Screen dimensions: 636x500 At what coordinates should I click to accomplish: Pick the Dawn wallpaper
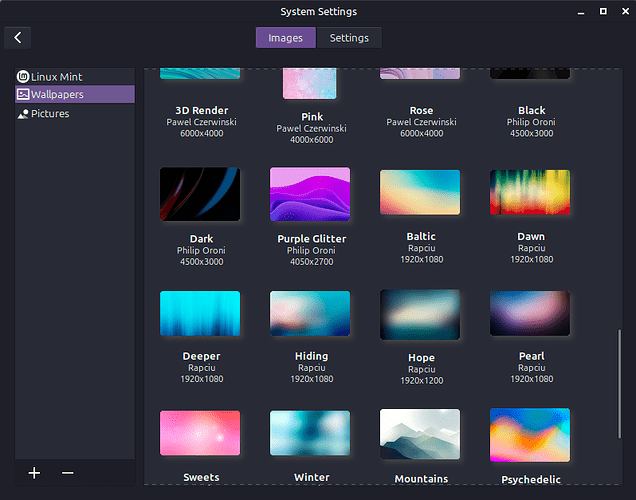click(530, 193)
